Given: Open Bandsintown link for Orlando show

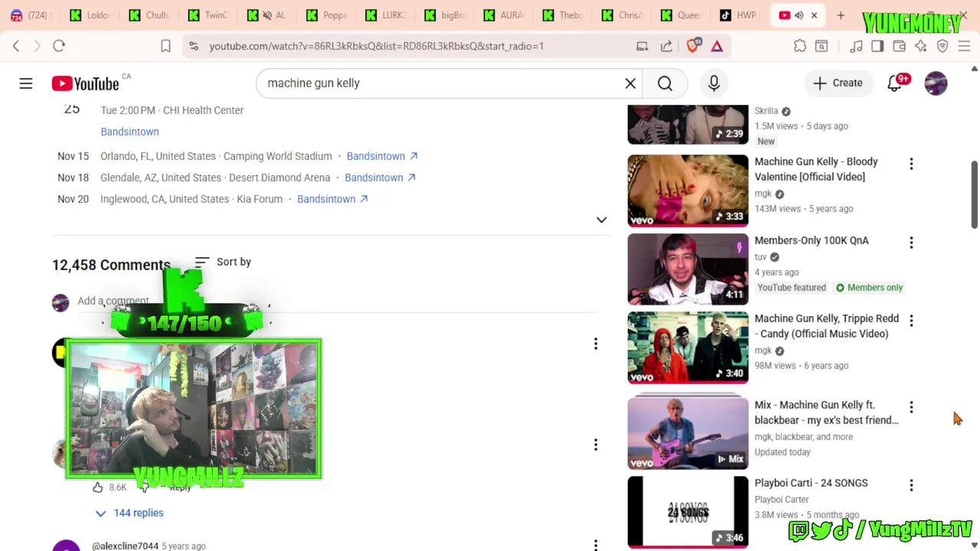Looking at the screenshot, I should click(x=382, y=156).
